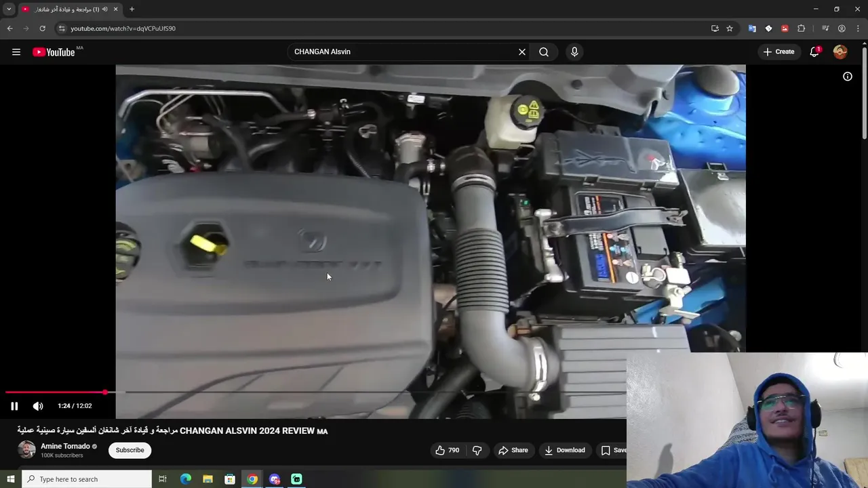The width and height of the screenshot is (868, 488).
Task: Open the Amine Tornado channel name link
Action: pyautogui.click(x=65, y=446)
